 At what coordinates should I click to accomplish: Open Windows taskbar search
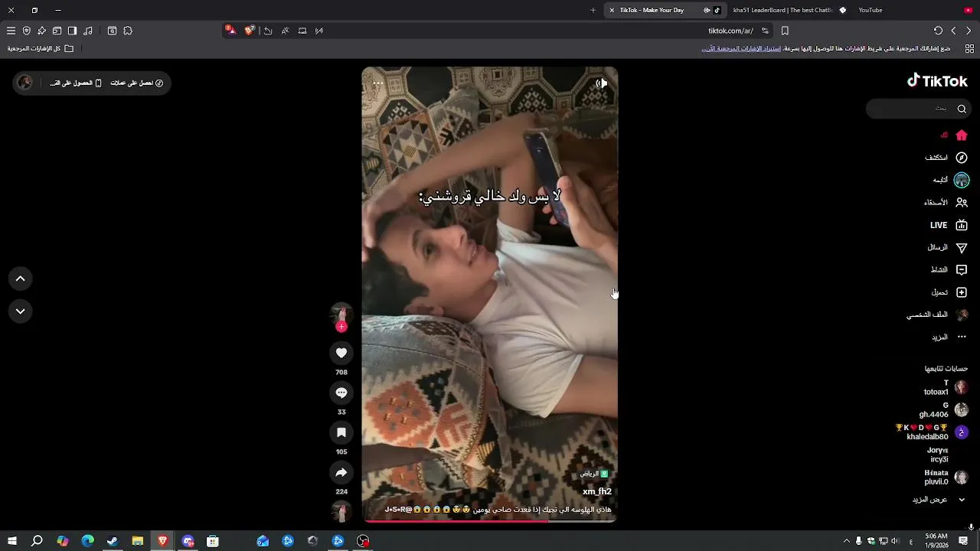click(37, 541)
